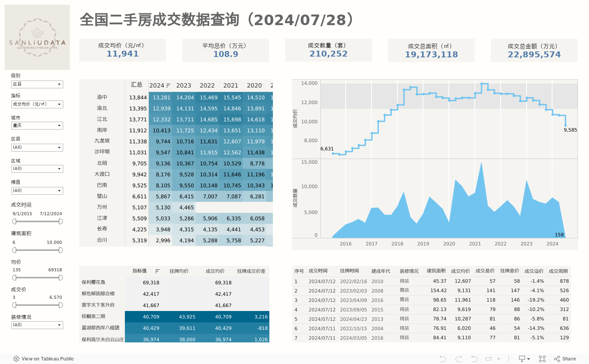Click the 蓝湖郡西岸八组团 row label

tap(101, 327)
